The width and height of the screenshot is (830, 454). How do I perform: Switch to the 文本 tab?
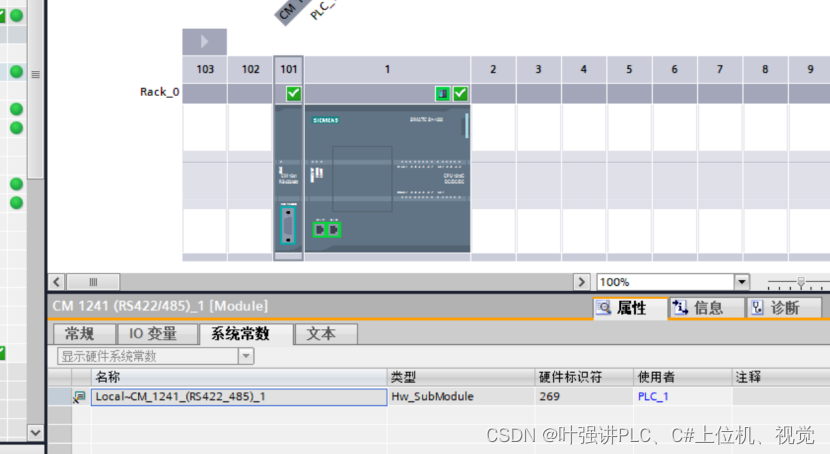pos(326,334)
